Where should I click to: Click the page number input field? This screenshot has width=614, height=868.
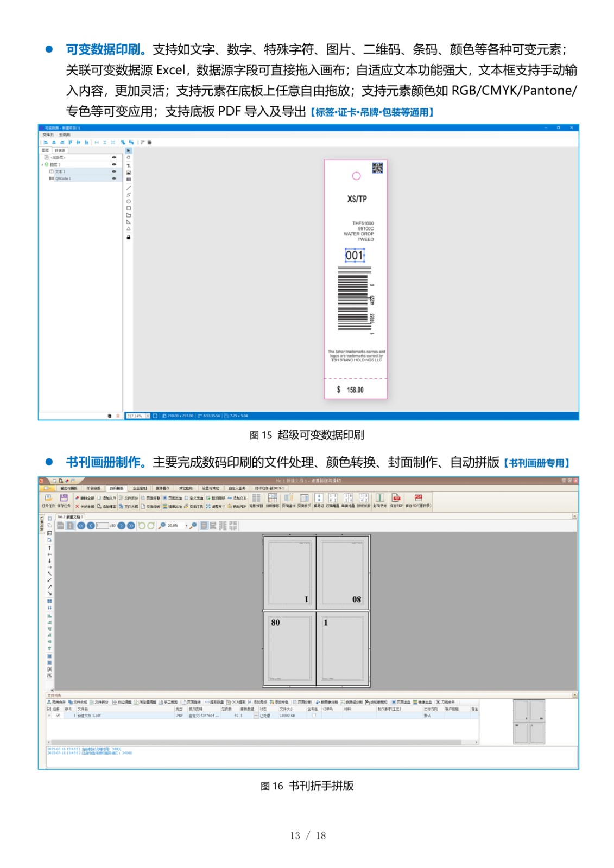coord(102,526)
